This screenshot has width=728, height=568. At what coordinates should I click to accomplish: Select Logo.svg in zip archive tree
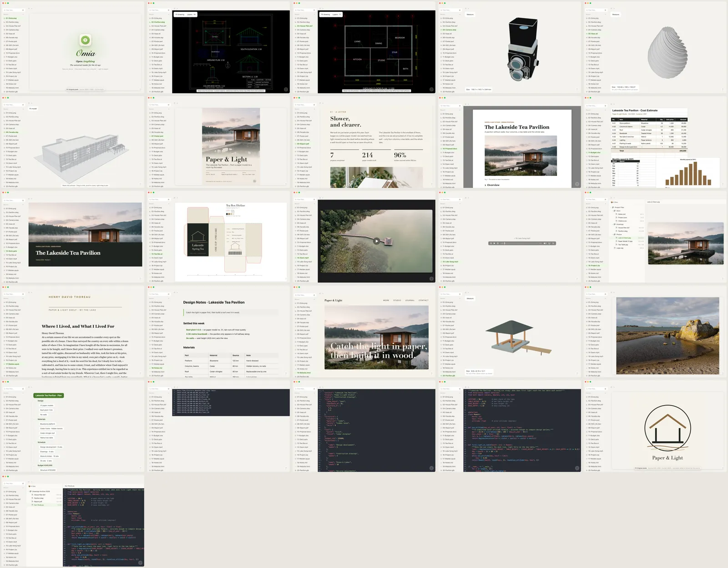[627, 248]
